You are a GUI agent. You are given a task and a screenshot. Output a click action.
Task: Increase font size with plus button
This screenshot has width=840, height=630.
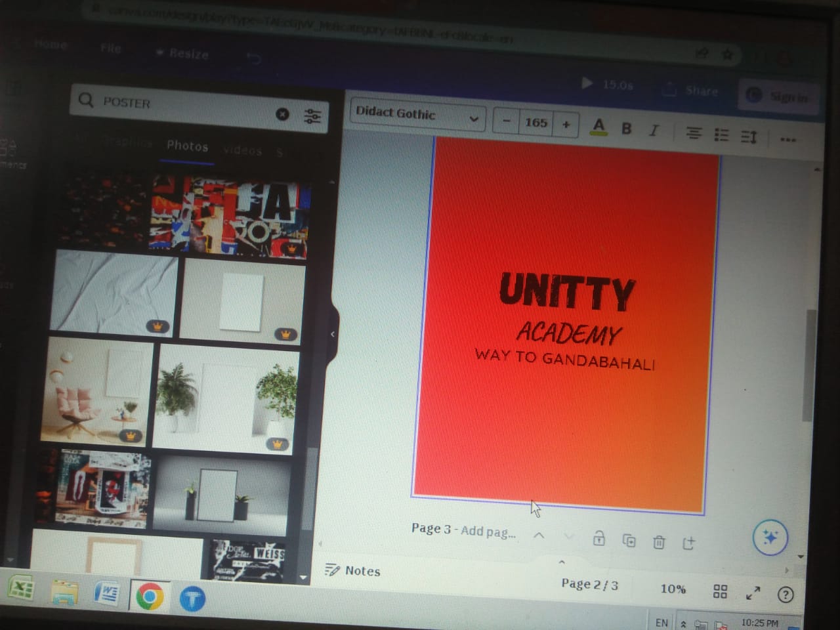click(x=566, y=124)
